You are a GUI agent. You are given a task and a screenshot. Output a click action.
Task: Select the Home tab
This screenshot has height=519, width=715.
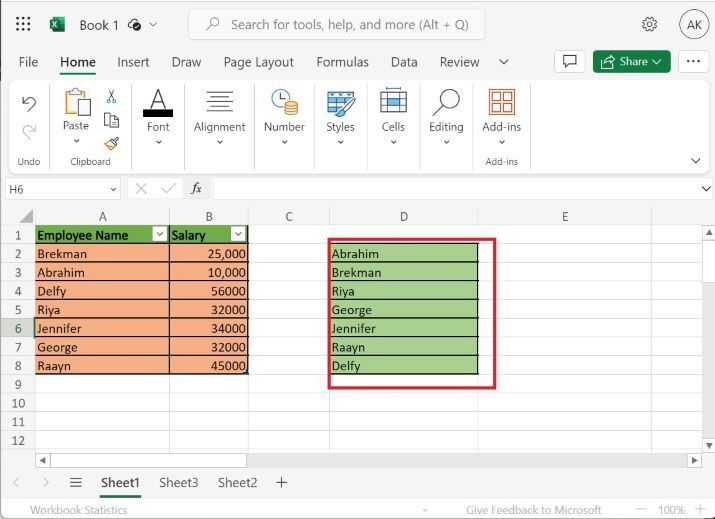pos(78,62)
